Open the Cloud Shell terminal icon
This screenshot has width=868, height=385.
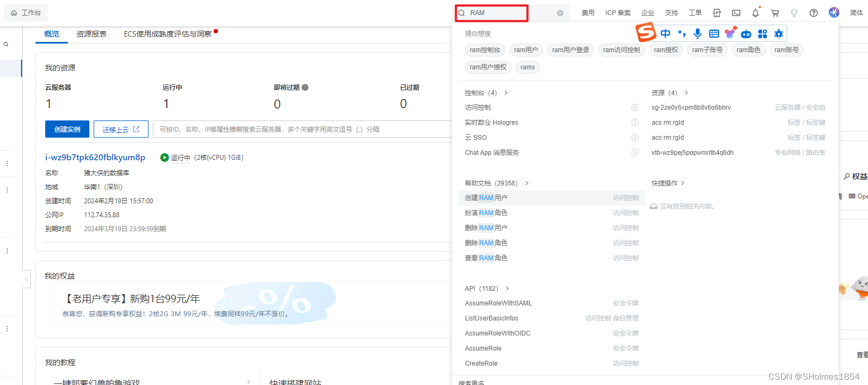point(736,13)
